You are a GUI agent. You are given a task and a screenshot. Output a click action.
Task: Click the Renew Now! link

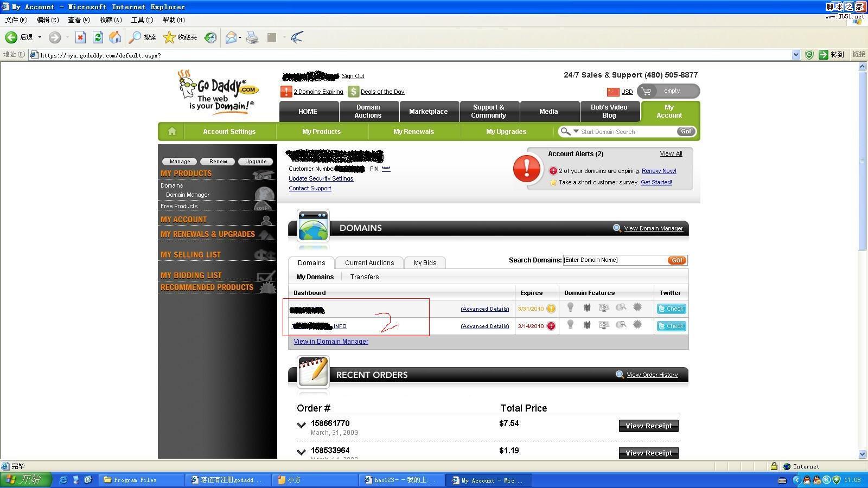(x=659, y=171)
